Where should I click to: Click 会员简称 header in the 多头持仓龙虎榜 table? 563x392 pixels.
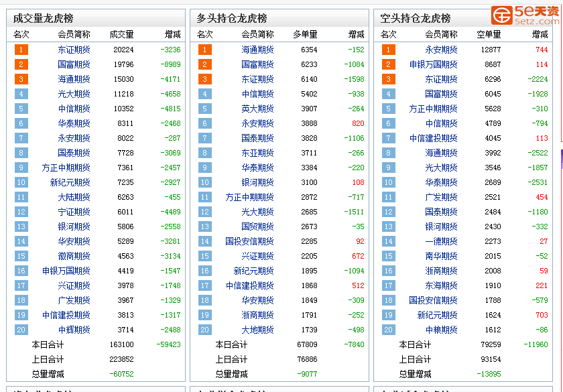coord(257,34)
